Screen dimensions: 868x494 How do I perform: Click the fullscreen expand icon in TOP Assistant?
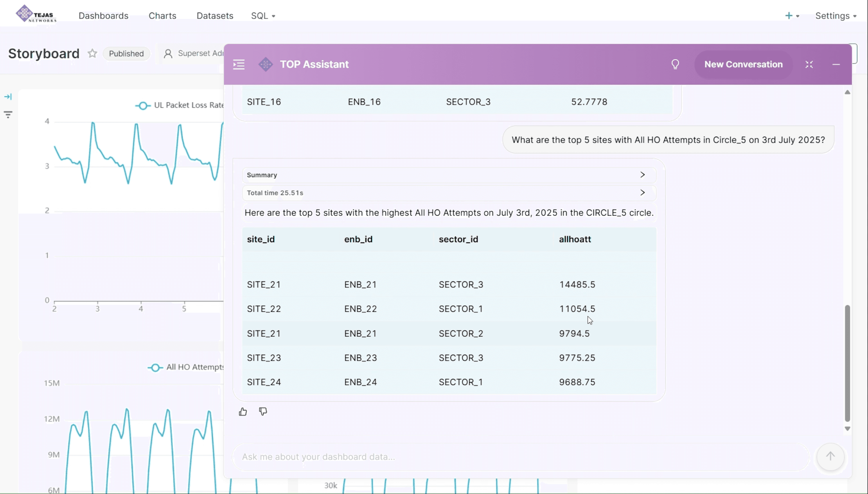810,65
